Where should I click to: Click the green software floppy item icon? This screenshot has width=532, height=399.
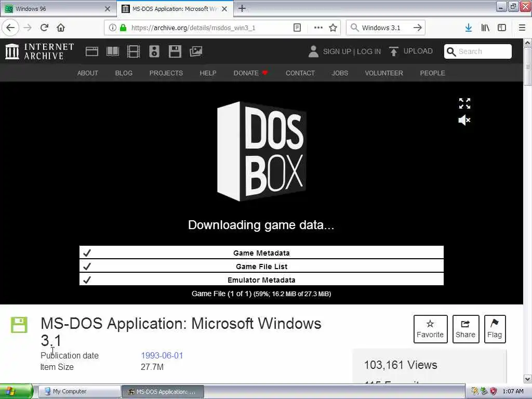pos(19,325)
